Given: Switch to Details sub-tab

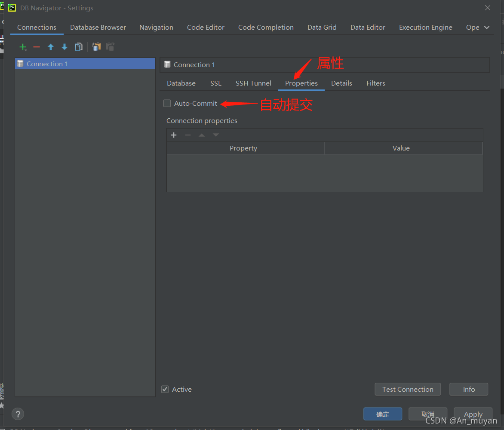Looking at the screenshot, I should (x=342, y=83).
